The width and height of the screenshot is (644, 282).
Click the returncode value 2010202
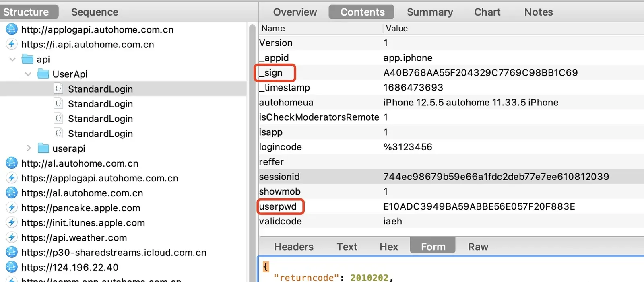coord(369,278)
